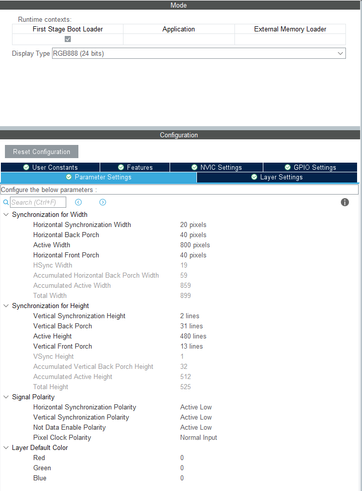The height and width of the screenshot is (491, 362).
Task: Click green check icon on User Constants tab
Action: pos(26,167)
